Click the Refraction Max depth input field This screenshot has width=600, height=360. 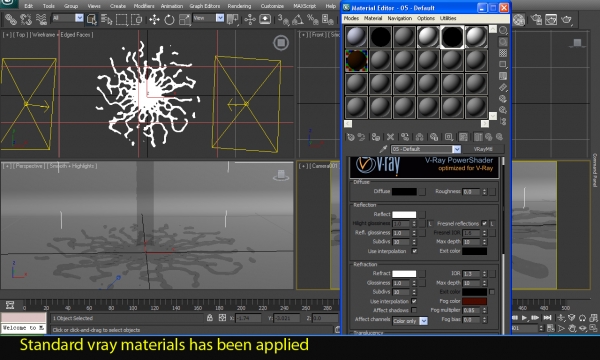point(471,283)
